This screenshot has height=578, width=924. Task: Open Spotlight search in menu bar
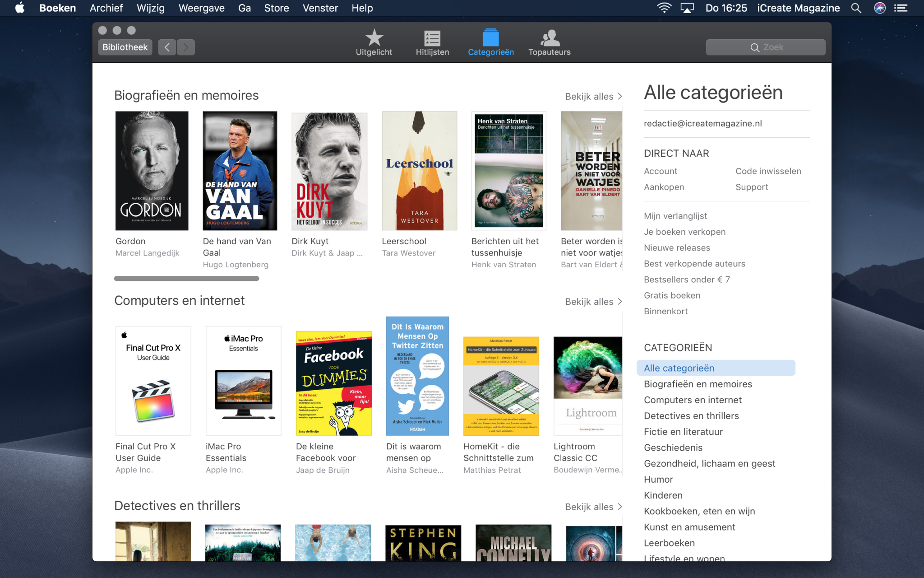click(856, 8)
